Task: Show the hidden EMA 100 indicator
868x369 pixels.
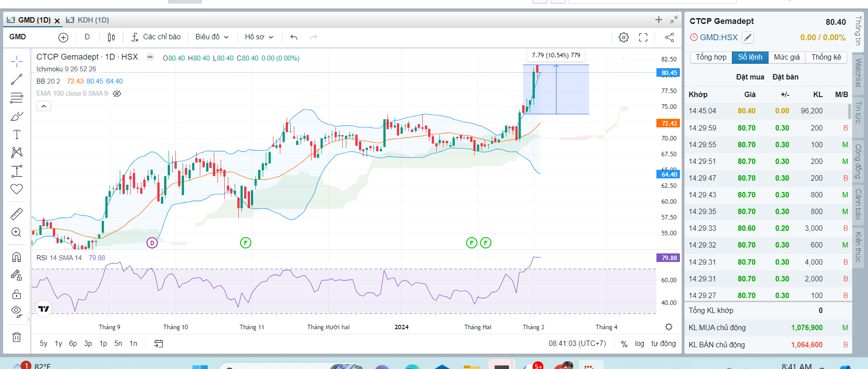Action: tap(117, 93)
